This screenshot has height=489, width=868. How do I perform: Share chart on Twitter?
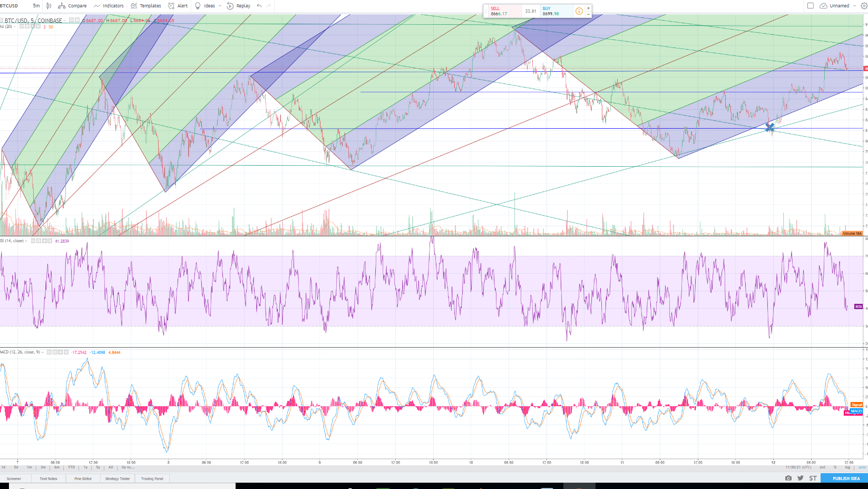(801, 478)
